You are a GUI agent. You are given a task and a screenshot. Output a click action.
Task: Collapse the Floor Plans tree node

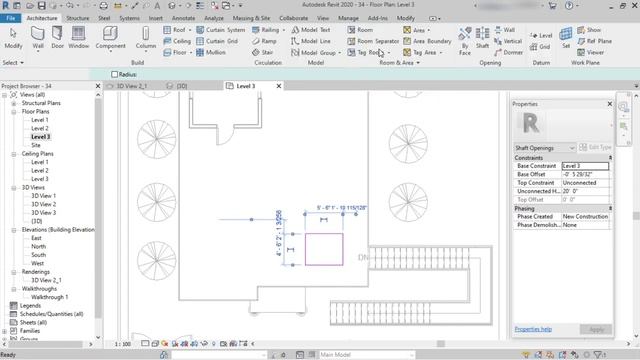coord(14,112)
